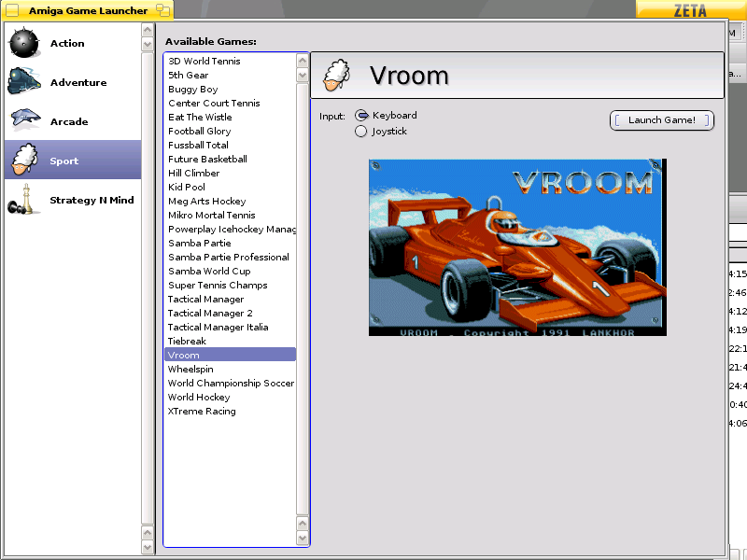This screenshot has height=560, width=747.
Task: Click the Action category bomb icon
Action: (x=24, y=43)
